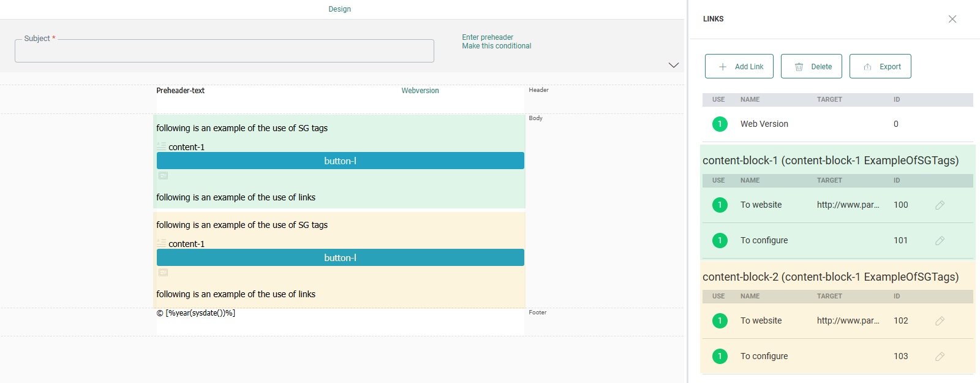Click use-count badge for Web Version

[720, 124]
